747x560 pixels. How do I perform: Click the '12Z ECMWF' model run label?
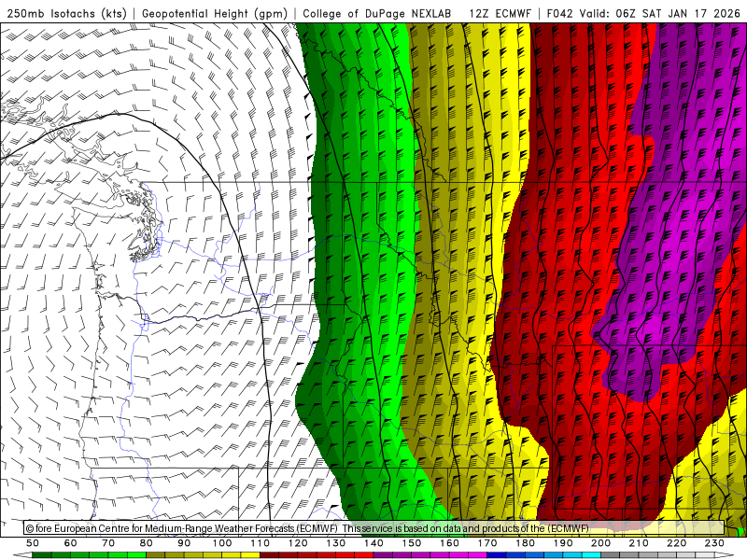click(x=500, y=13)
